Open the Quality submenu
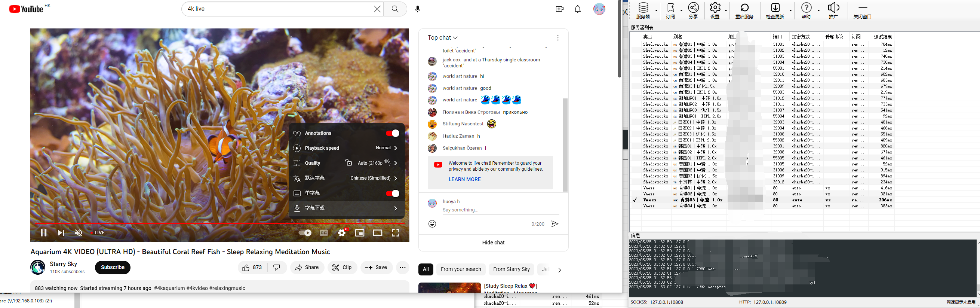The height and width of the screenshot is (308, 980). [x=346, y=163]
